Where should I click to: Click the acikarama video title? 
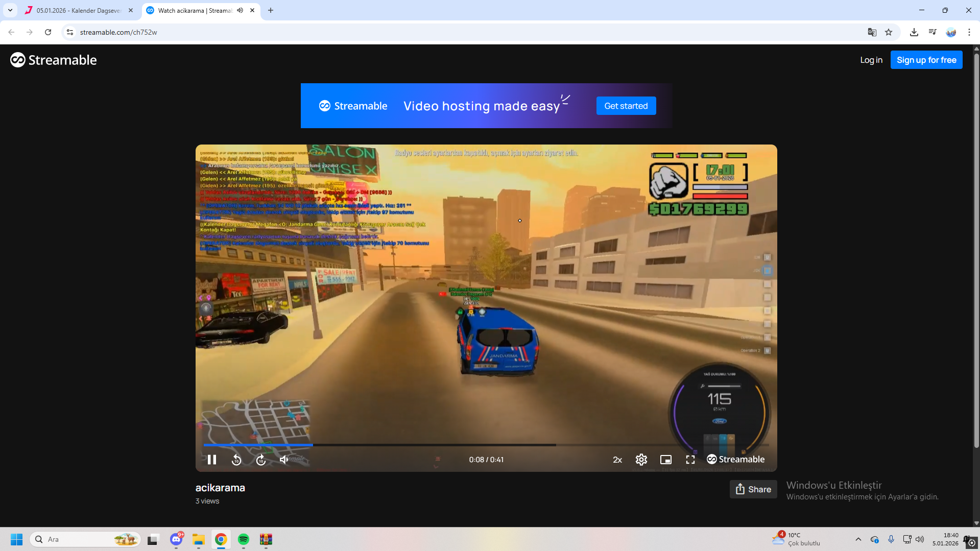pyautogui.click(x=220, y=488)
